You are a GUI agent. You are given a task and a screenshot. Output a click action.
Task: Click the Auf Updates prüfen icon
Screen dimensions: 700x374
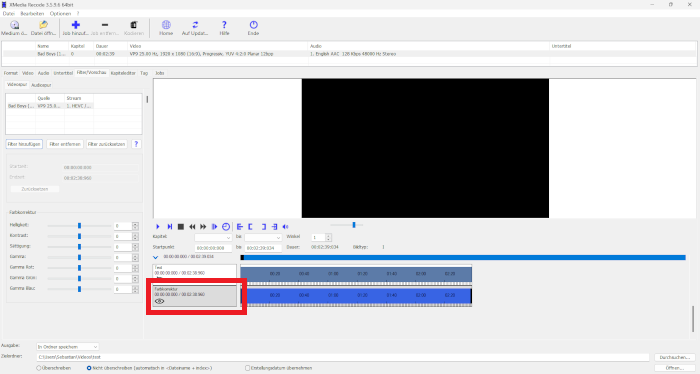point(195,25)
